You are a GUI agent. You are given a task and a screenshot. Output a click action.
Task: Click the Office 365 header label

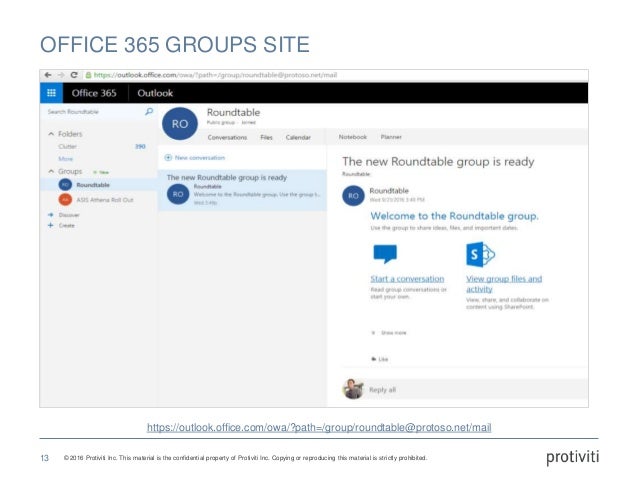94,93
